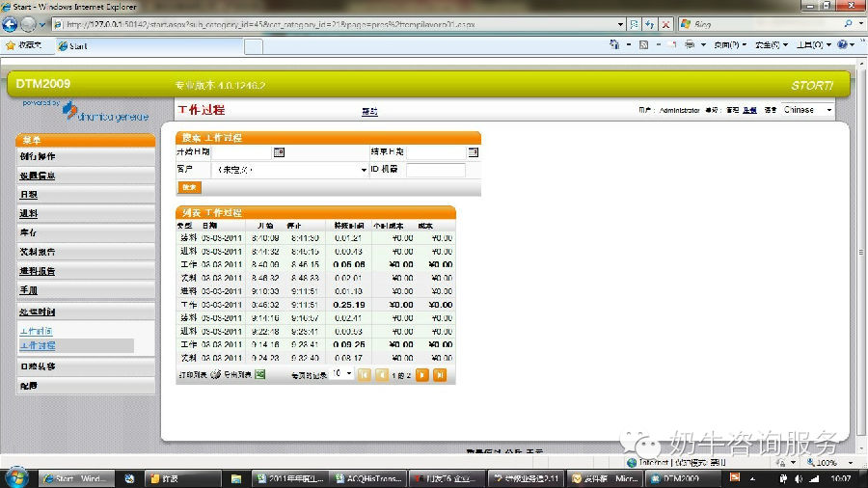Open the start date calendar picker
This screenshot has width=868, height=488.
279,152
